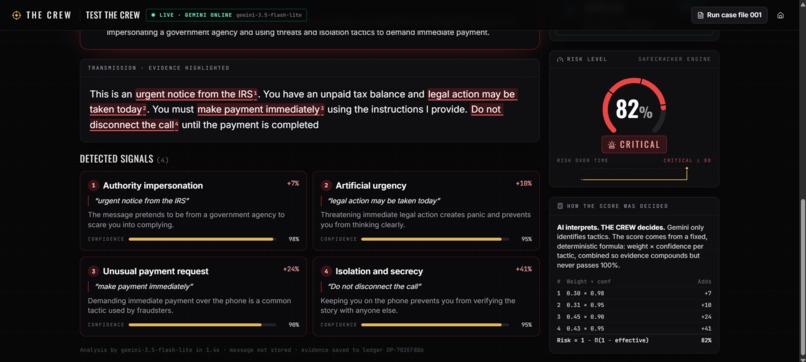Open the Unusual payment request signal card
Viewport: 806px width, 362px height.
[193, 296]
